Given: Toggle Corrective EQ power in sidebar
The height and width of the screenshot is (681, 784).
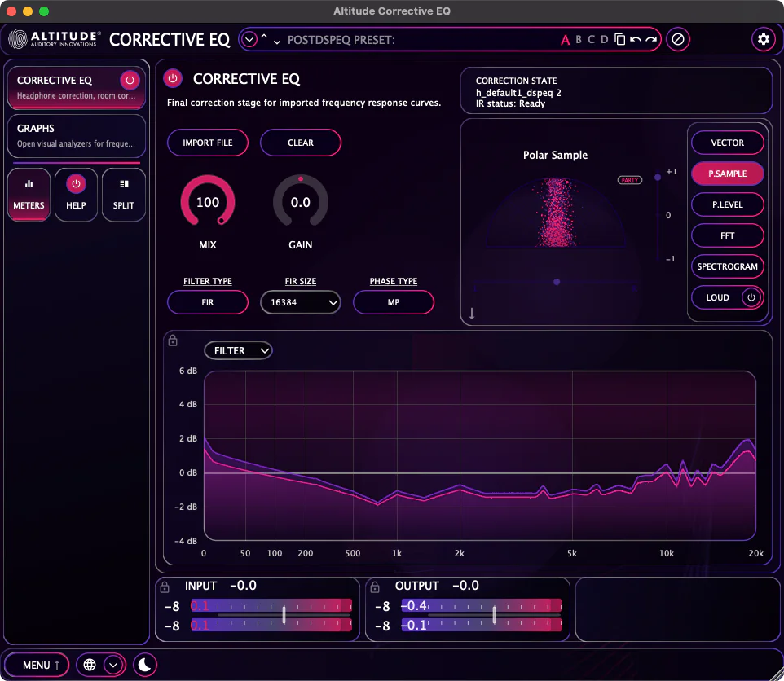Looking at the screenshot, I should [x=130, y=80].
